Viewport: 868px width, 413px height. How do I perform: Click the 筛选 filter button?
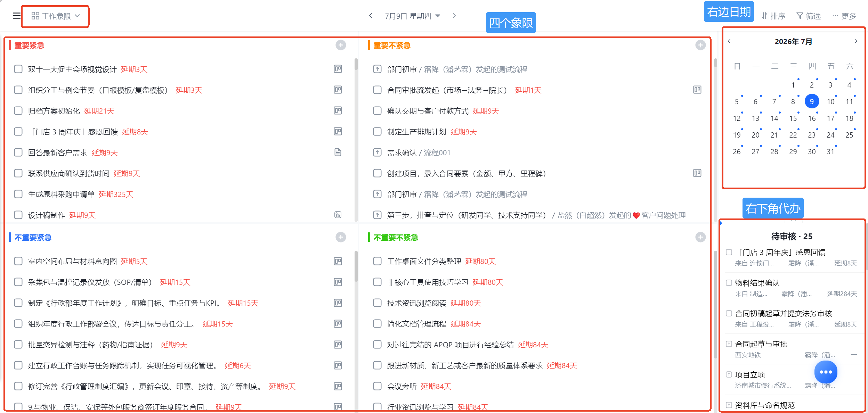809,16
